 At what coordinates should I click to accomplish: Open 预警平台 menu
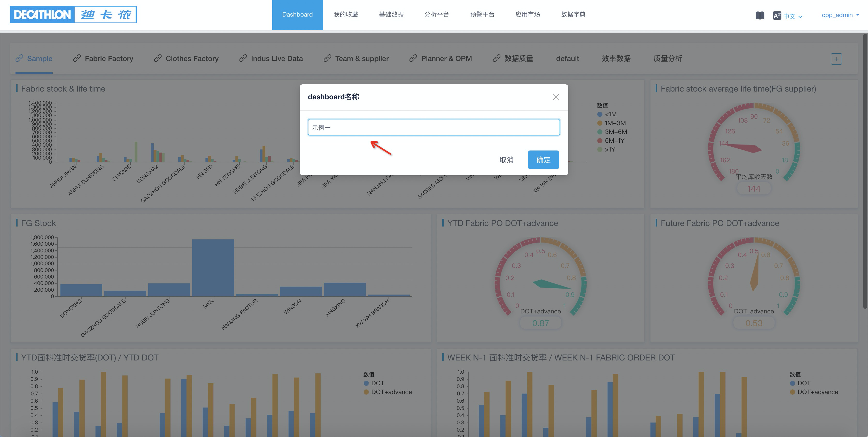point(482,14)
